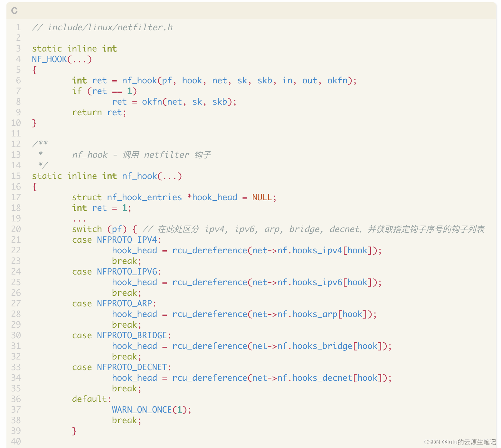This screenshot has height=448, width=501.
Task: Click the closing brace on line 39
Action: (x=74, y=431)
